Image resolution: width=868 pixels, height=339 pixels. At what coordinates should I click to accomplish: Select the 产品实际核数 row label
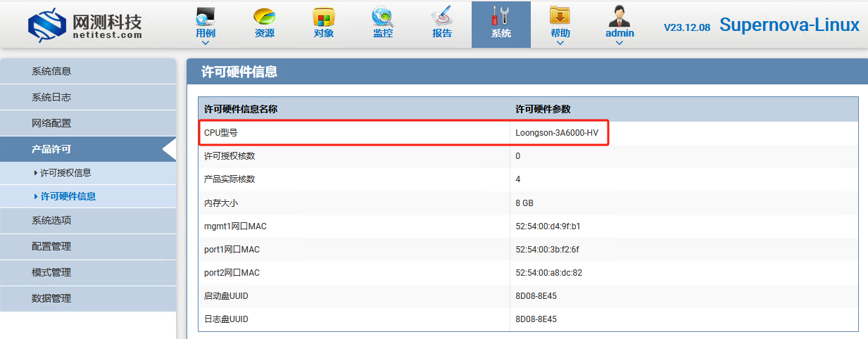point(229,179)
